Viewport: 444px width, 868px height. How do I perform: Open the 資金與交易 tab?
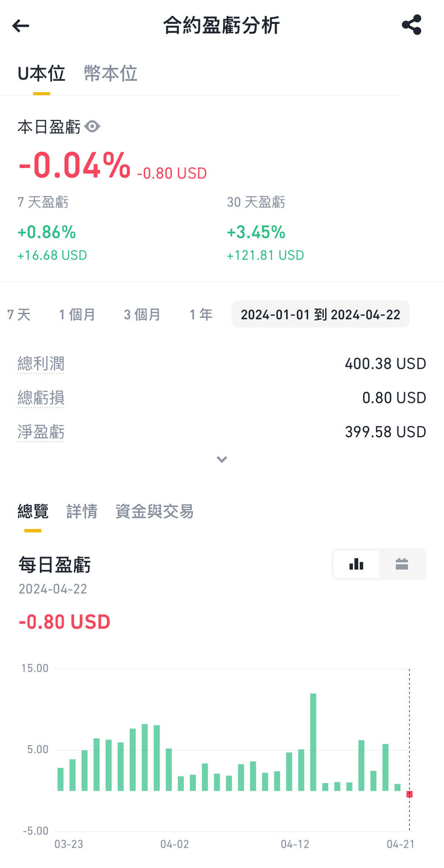tap(154, 511)
